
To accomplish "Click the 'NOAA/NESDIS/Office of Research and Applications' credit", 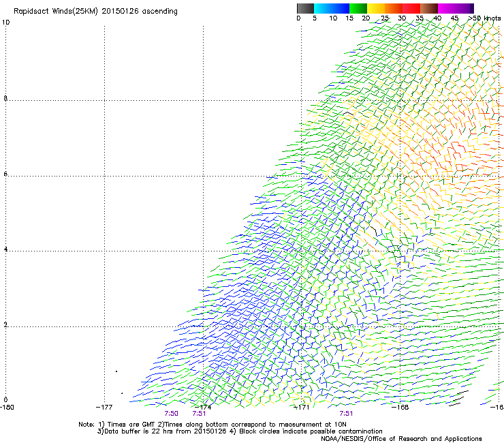I will 401,439.
